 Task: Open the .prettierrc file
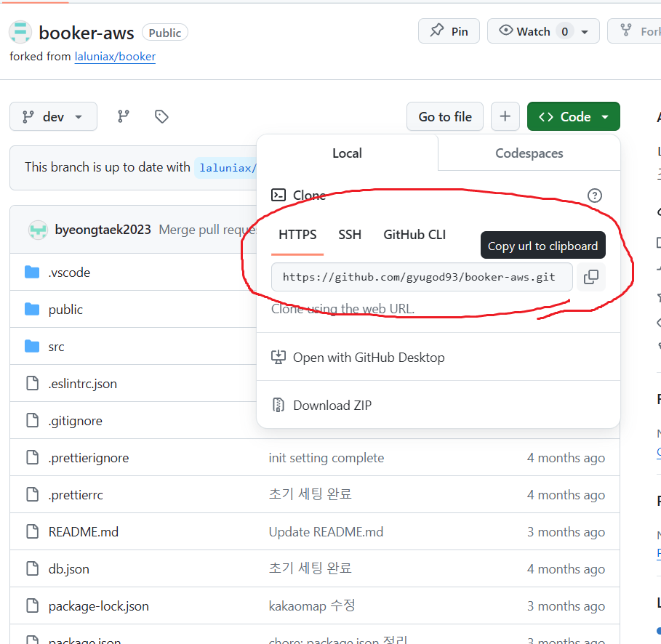pyautogui.click(x=76, y=495)
